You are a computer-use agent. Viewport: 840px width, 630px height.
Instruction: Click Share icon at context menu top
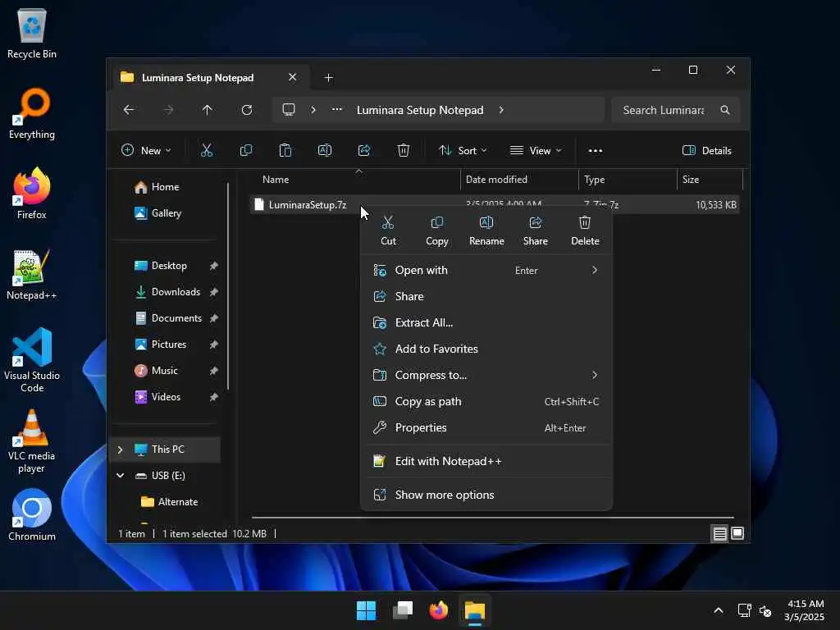(x=535, y=222)
